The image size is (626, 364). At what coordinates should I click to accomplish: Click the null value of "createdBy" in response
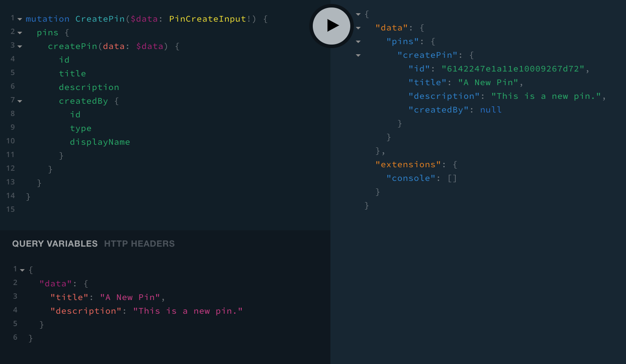(x=491, y=110)
